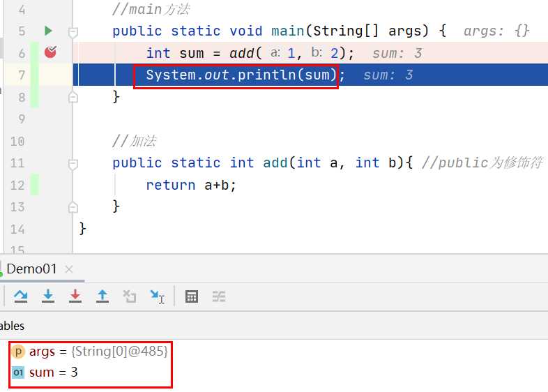Screen dimensions: 548x392
Task: Click the System.out.println(sum) statement
Action: (x=245, y=75)
